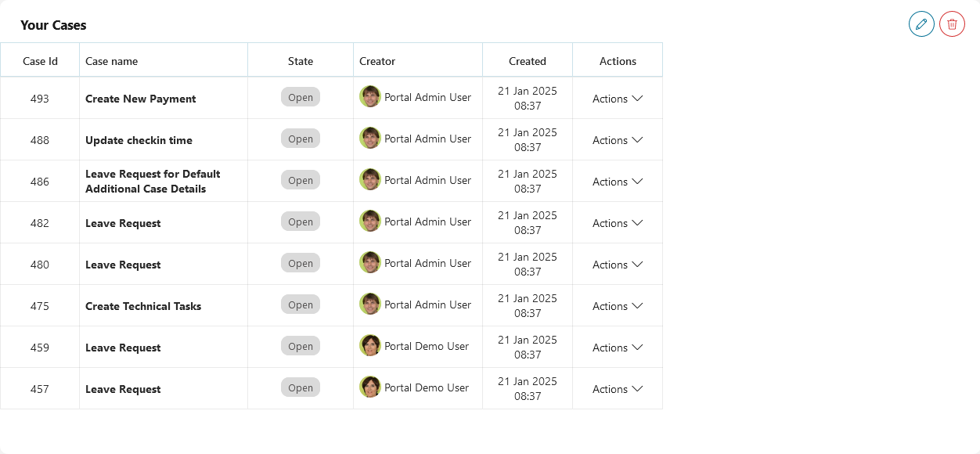
Task: Click the Created column header
Action: tap(528, 61)
